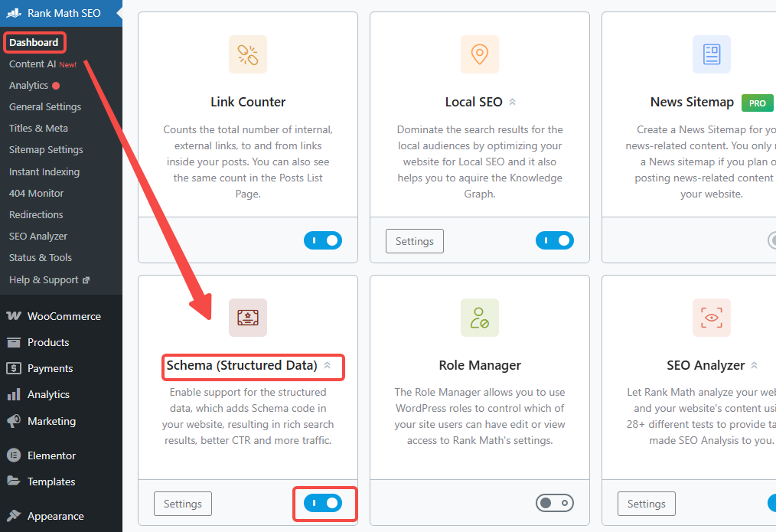Disable the Schema module toggle
Screen dimensions: 776x532
[324, 503]
